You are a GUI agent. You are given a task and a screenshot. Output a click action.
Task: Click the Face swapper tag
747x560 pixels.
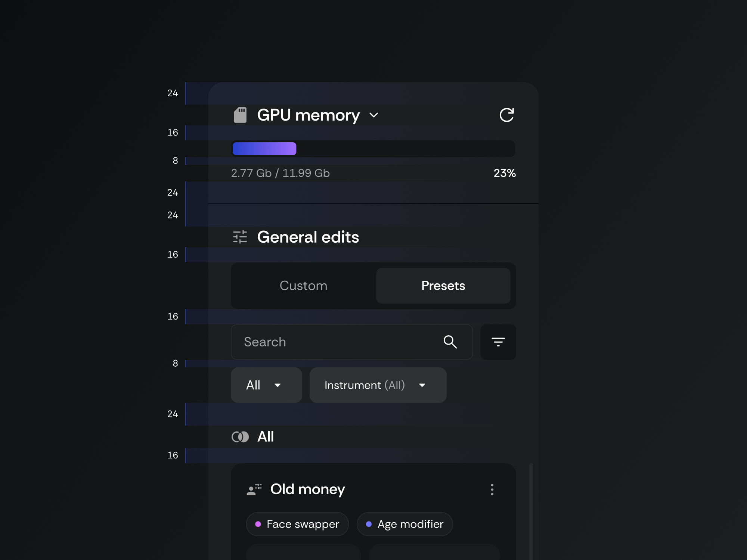[297, 524]
